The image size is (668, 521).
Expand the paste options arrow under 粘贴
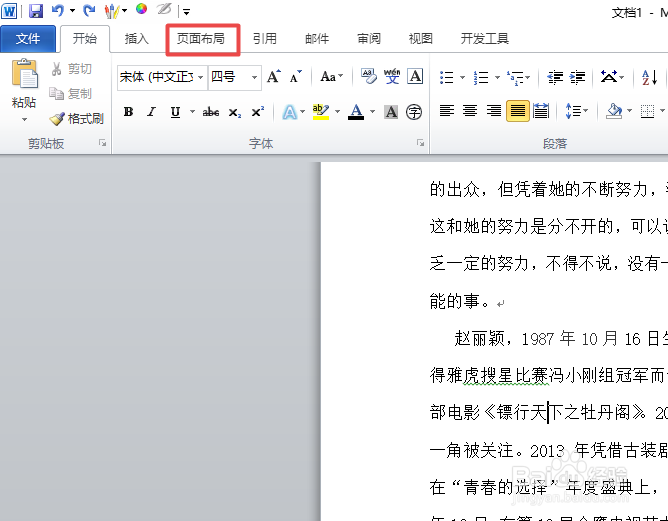[x=24, y=120]
